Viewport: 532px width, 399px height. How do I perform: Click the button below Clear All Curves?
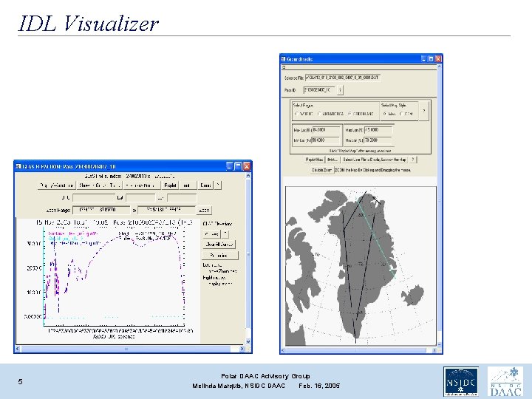point(219,256)
